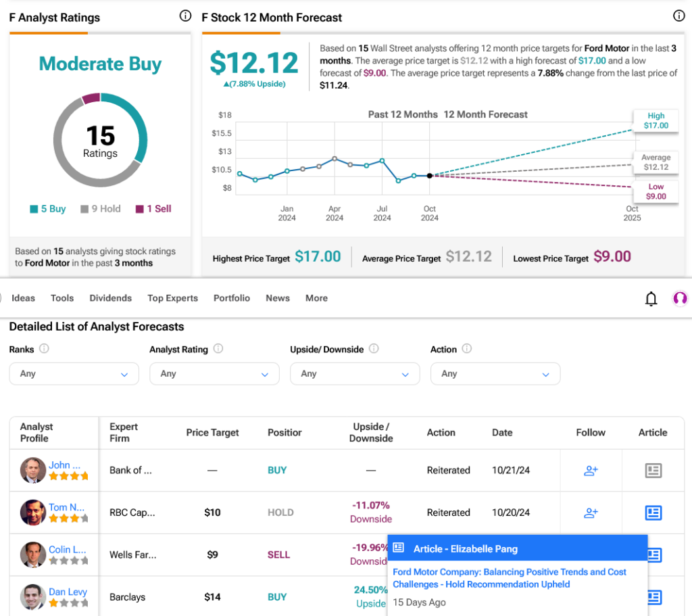Viewport: 692px width, 616px height.
Task: Open article icon for RBC Capital row
Action: pyautogui.click(x=653, y=513)
